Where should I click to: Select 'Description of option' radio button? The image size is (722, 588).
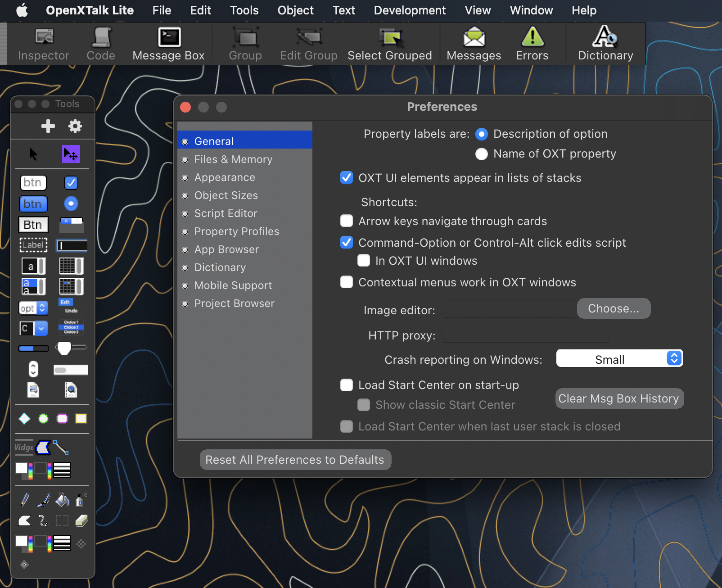[x=482, y=134]
